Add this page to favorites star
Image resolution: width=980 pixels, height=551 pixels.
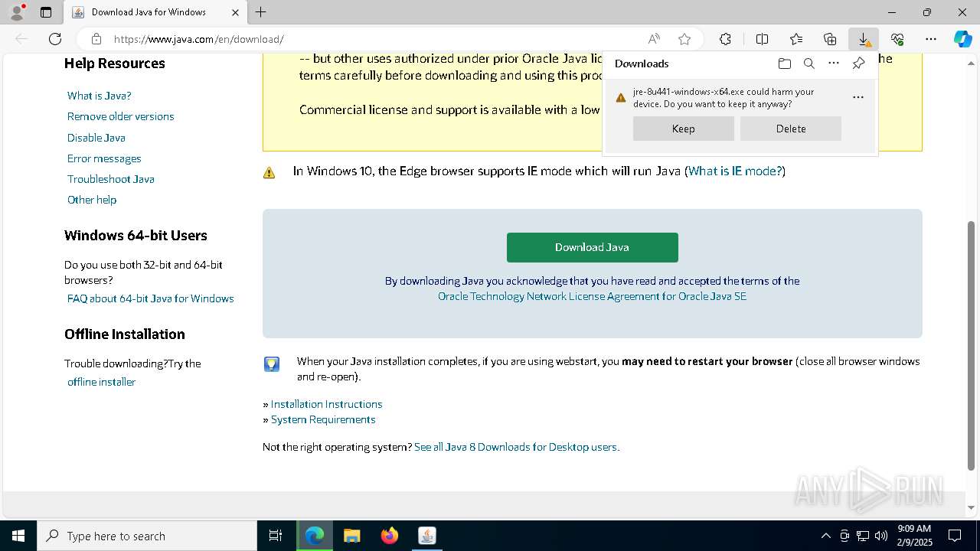684,39
